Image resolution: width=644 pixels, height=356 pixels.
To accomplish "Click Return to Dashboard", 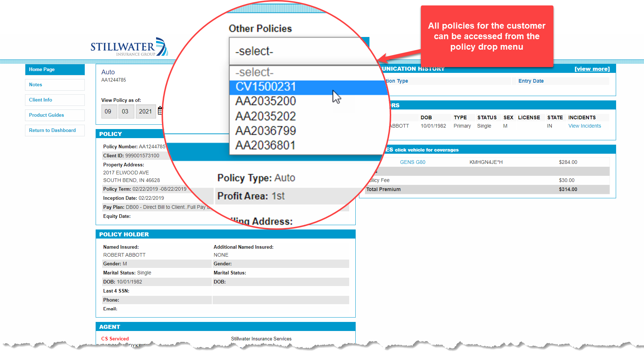I will tap(55, 131).
